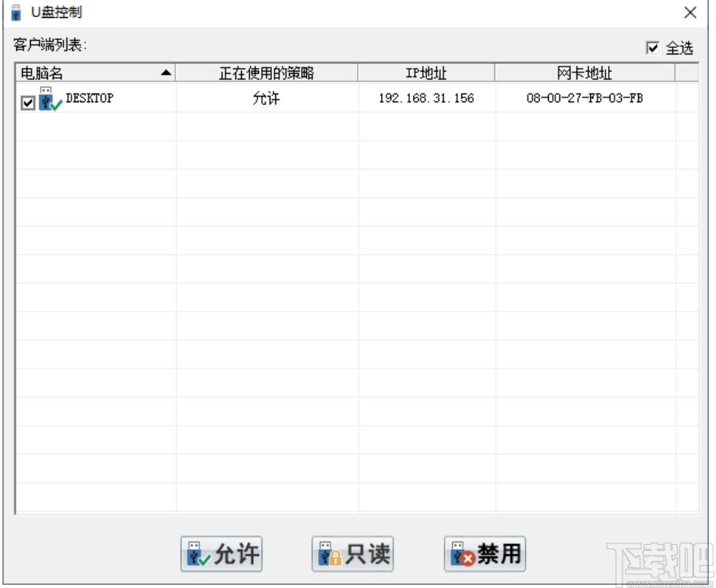
Task: Click the IP地址 column header
Action: point(426,71)
